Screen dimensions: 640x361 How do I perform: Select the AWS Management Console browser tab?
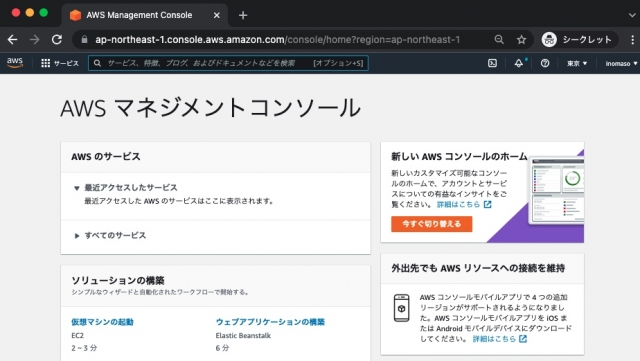145,15
